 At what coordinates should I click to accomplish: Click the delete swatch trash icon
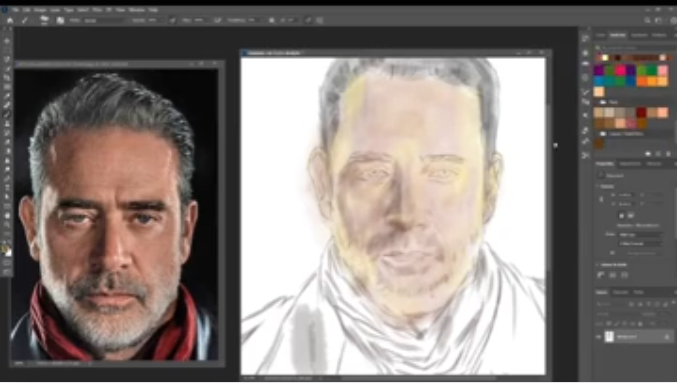668,154
